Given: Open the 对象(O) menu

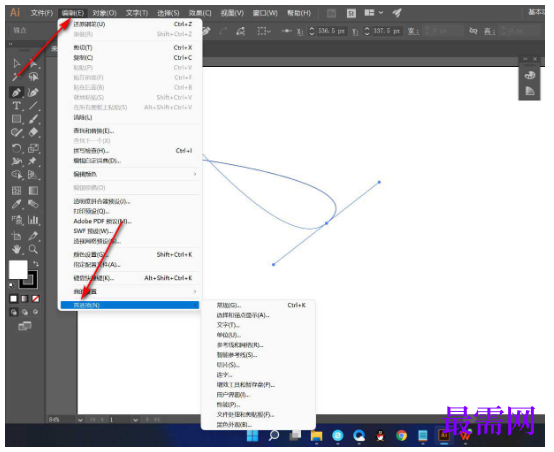Looking at the screenshot, I should pyautogui.click(x=105, y=13).
